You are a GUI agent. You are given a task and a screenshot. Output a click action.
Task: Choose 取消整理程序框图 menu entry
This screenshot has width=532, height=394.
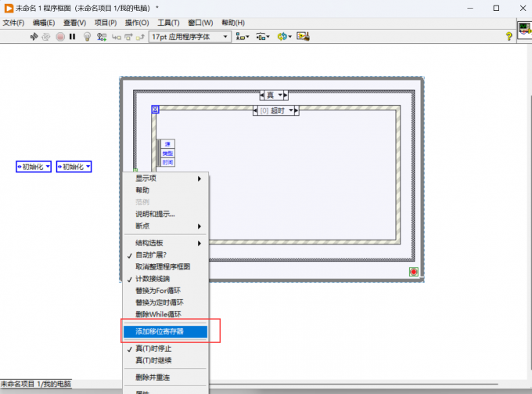point(166,266)
